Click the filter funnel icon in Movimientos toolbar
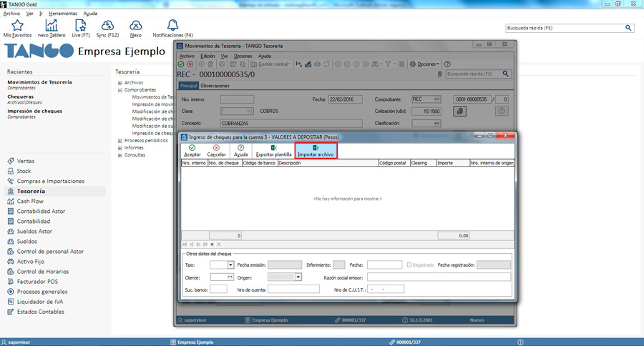 388,64
